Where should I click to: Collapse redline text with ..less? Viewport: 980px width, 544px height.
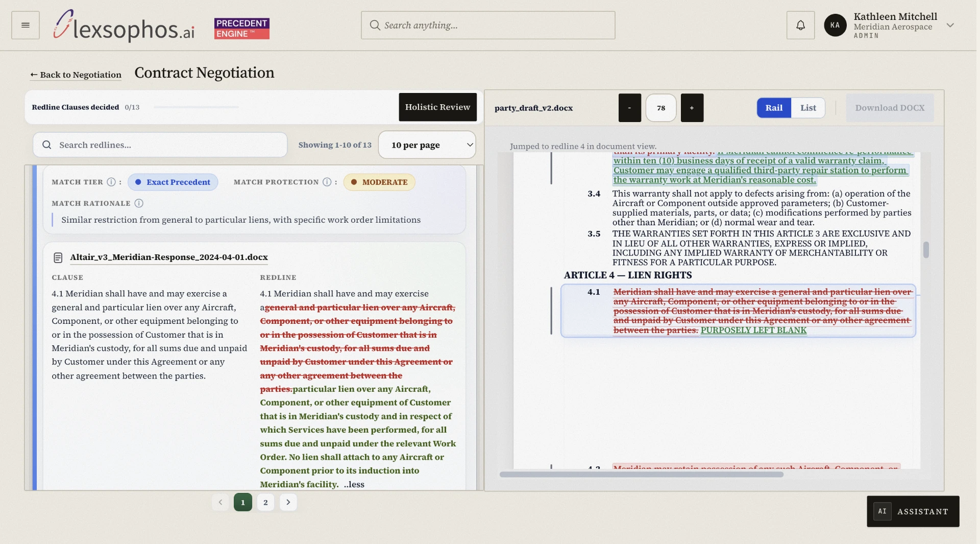[x=354, y=484]
